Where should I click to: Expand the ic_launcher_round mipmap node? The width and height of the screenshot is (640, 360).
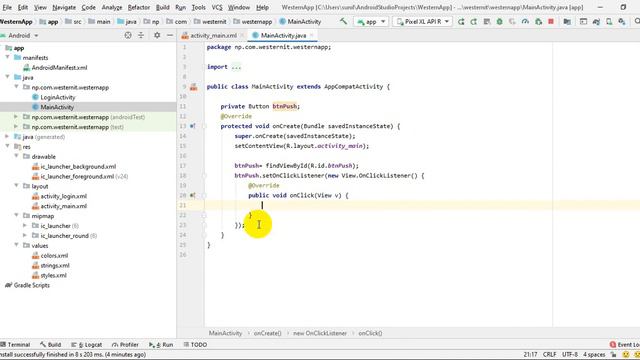[25, 236]
